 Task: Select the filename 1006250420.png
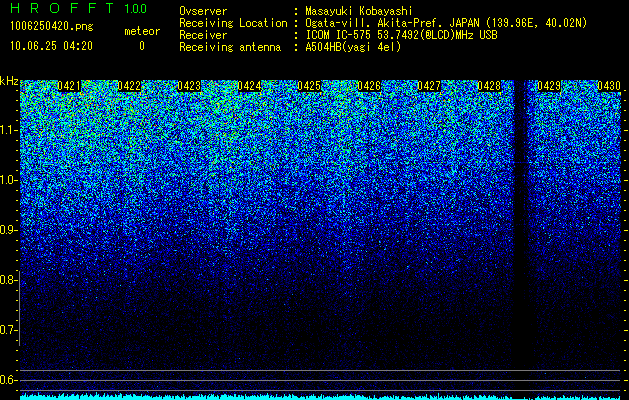(52, 26)
